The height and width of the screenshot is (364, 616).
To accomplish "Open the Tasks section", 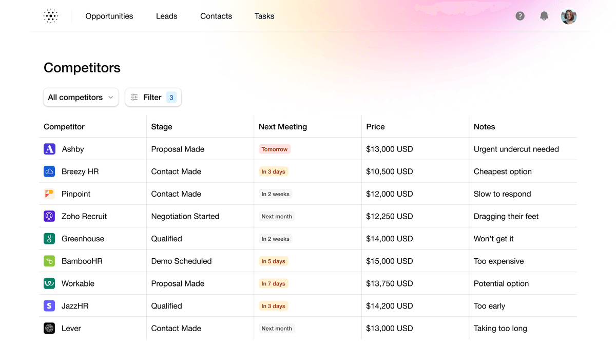I will 264,16.
